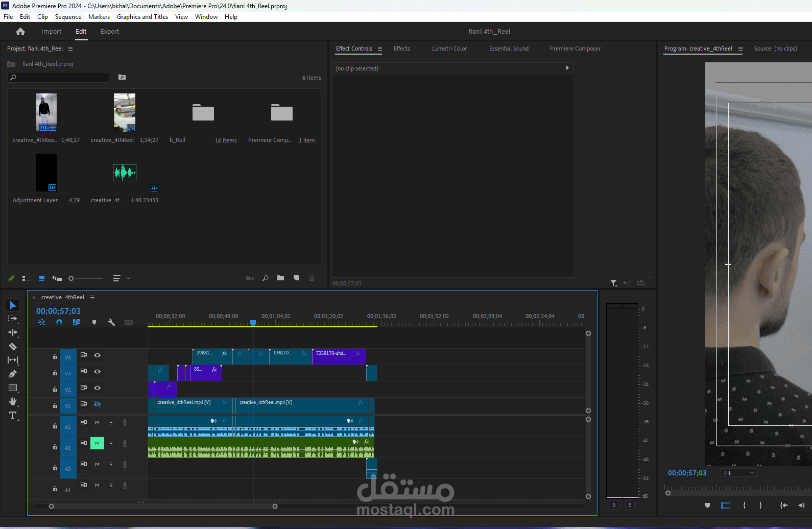This screenshot has height=529, width=812.
Task: Switch Project panel to Freeform view
Action: click(57, 278)
